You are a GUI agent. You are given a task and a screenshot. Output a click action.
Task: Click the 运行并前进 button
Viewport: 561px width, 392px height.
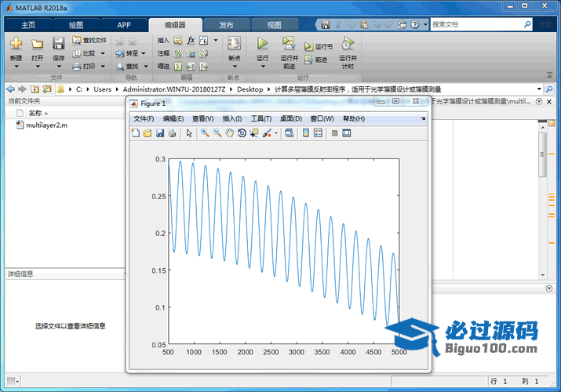289,53
